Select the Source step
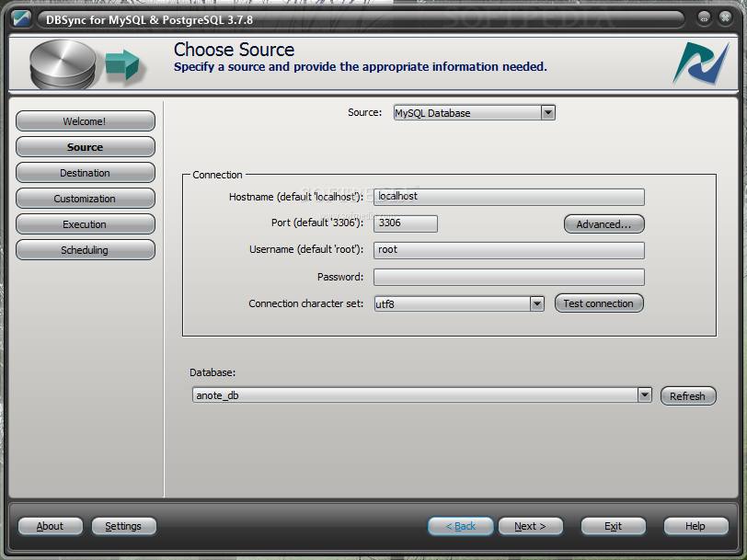747x560 pixels. [86, 147]
